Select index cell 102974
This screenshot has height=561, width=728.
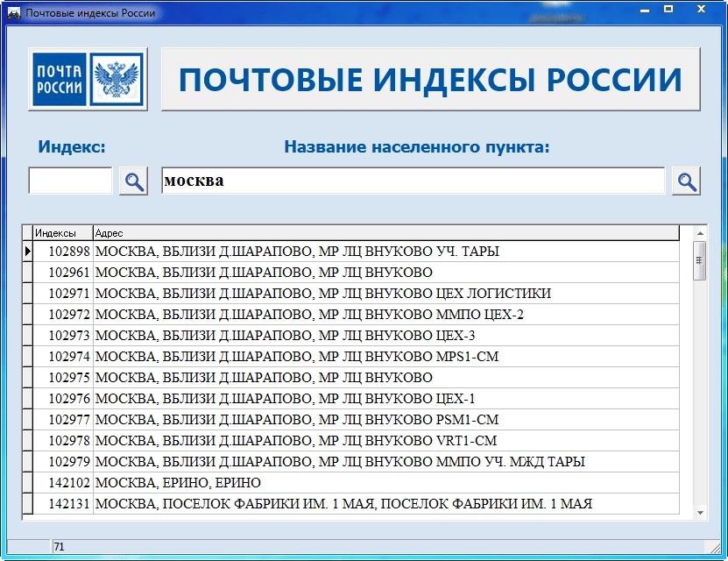[x=63, y=356]
